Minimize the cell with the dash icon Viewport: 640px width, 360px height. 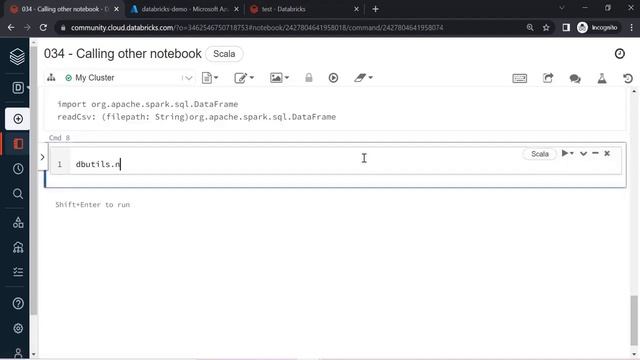point(595,153)
